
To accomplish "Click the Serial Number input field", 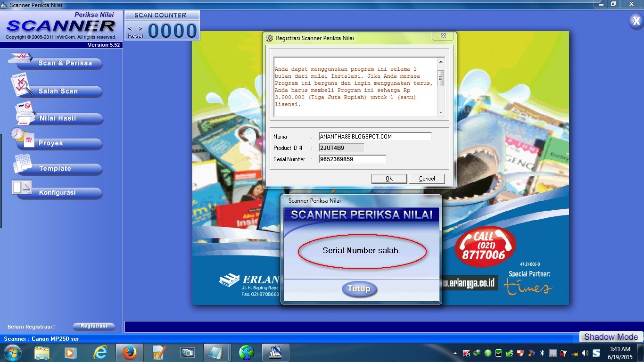I will pyautogui.click(x=353, y=159).
